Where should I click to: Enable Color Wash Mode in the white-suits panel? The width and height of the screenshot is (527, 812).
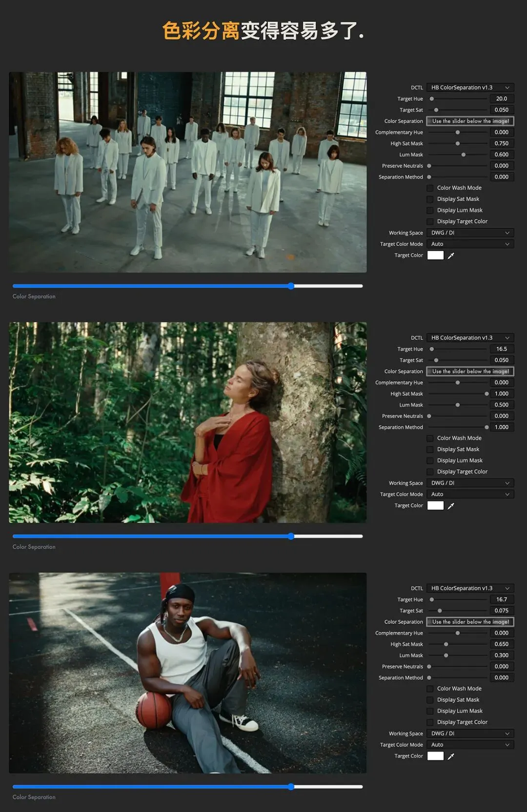point(430,188)
